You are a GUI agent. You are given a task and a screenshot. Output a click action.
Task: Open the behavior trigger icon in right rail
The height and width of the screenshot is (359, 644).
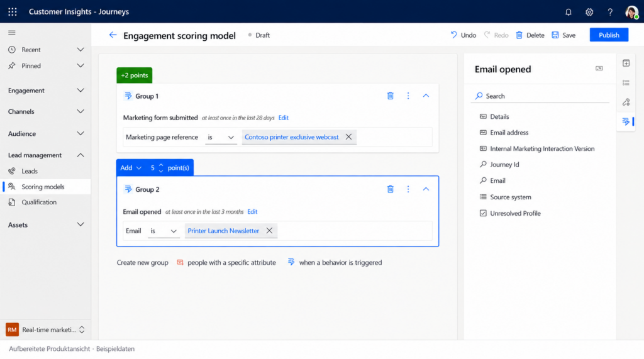tap(626, 121)
